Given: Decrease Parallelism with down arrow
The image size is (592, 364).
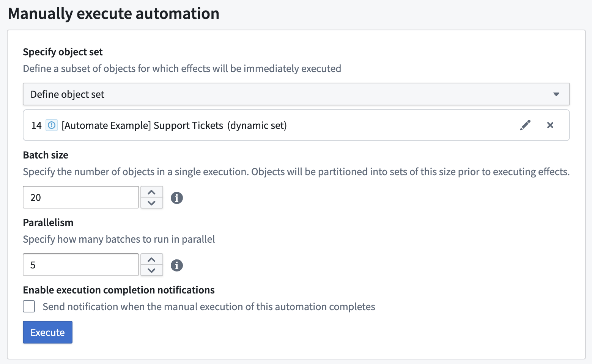Looking at the screenshot, I should coord(152,270).
